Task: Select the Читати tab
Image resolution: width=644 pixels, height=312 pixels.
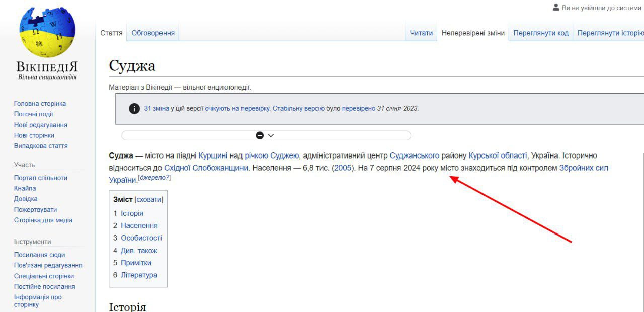Action: point(421,33)
